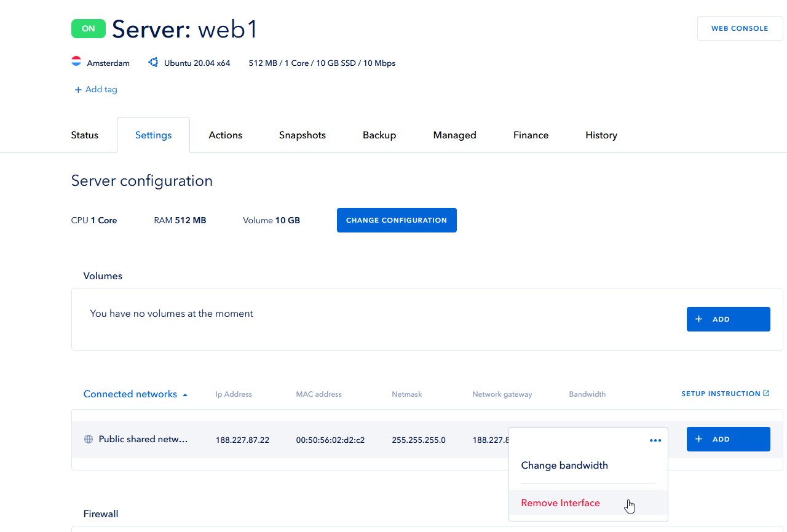Click the Ip Address column header
The image size is (787, 532).
point(234,394)
